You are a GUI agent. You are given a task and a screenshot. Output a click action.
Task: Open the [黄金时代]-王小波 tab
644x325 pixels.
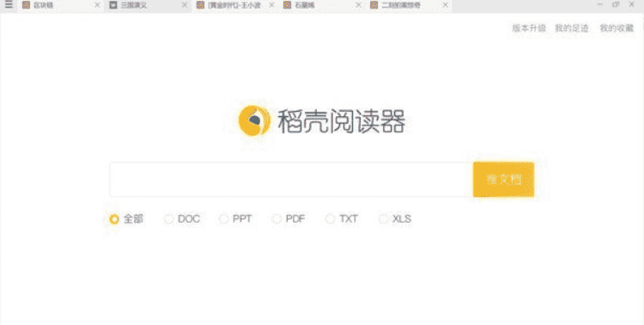(235, 5)
